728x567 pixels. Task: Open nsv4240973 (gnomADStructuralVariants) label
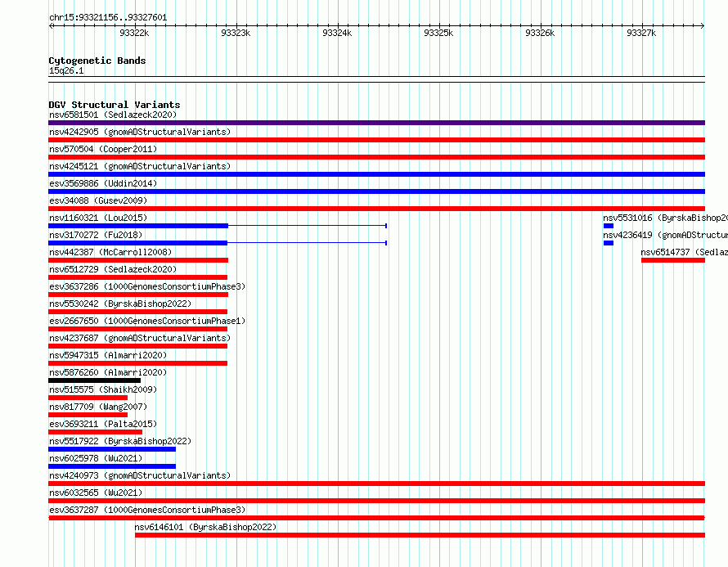[140, 475]
